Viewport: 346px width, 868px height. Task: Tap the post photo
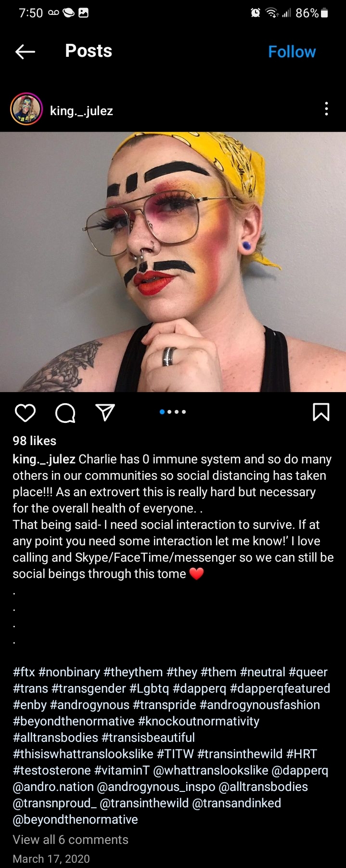point(173,262)
